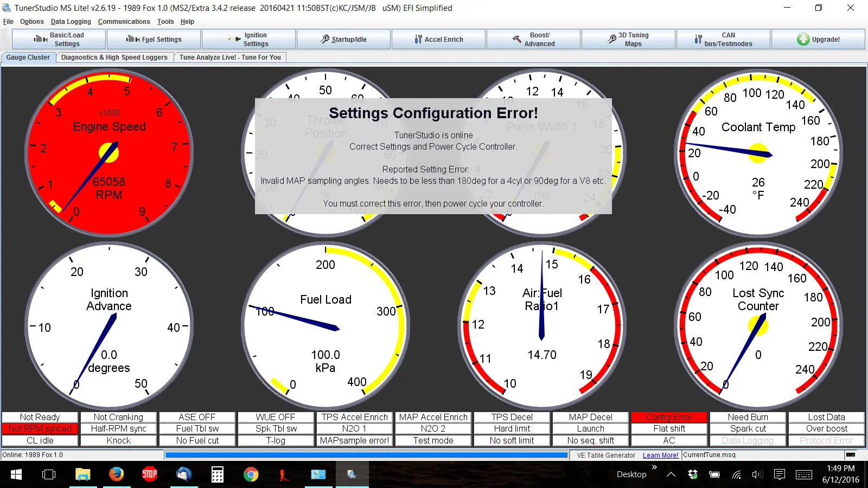This screenshot has width=868, height=488.
Task: Open the Options menu
Action: click(32, 22)
